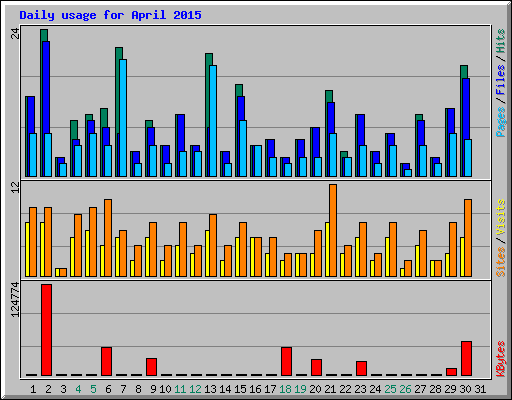Select green weekend day label "26"

point(405,389)
